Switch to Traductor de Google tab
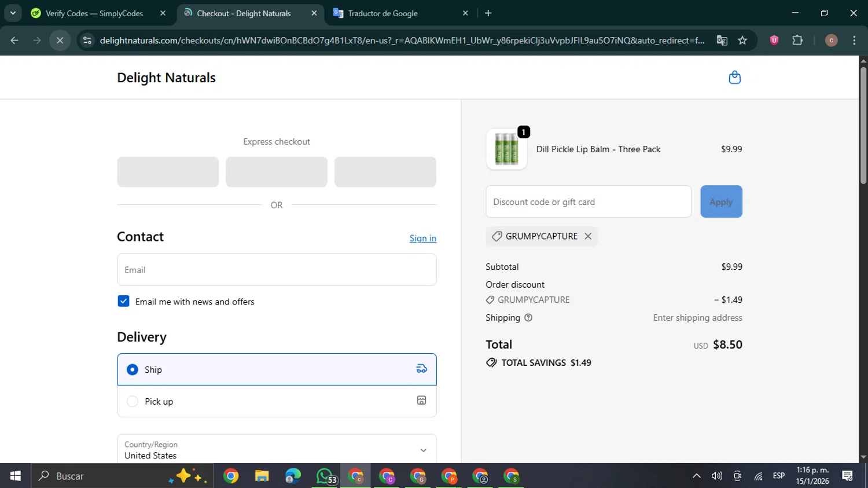Image resolution: width=868 pixels, height=488 pixels. pos(382,13)
